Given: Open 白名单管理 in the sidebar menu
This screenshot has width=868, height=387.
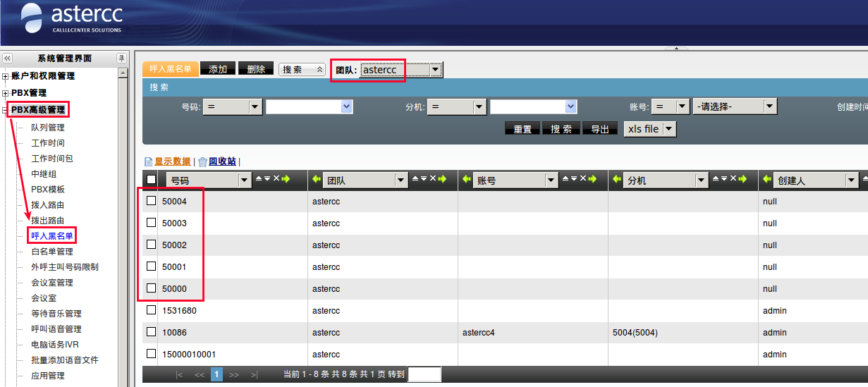Looking at the screenshot, I should pos(52,252).
